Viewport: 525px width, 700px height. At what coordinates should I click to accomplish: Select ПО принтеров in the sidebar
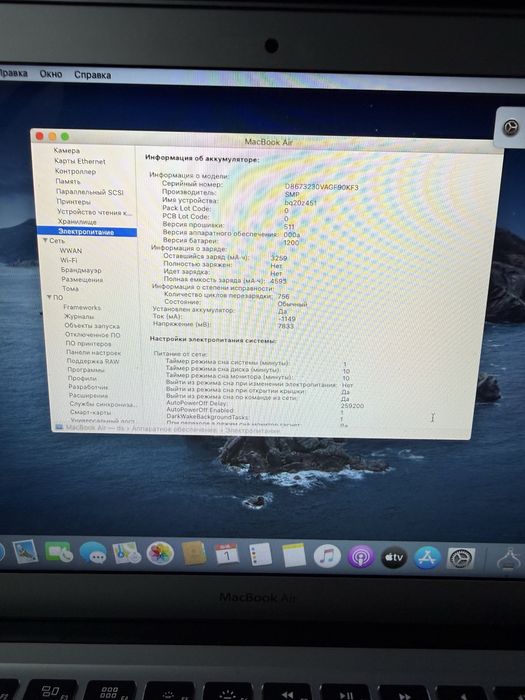pos(88,344)
